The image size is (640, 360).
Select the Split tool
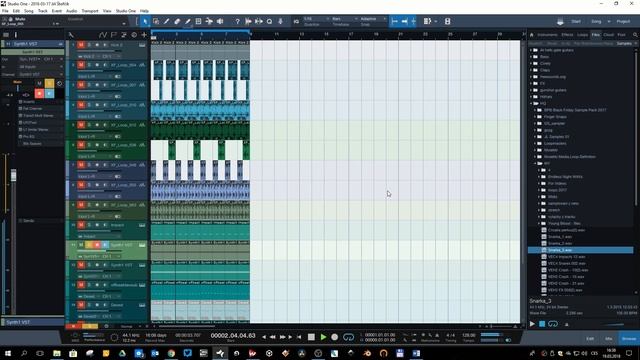(167, 21)
